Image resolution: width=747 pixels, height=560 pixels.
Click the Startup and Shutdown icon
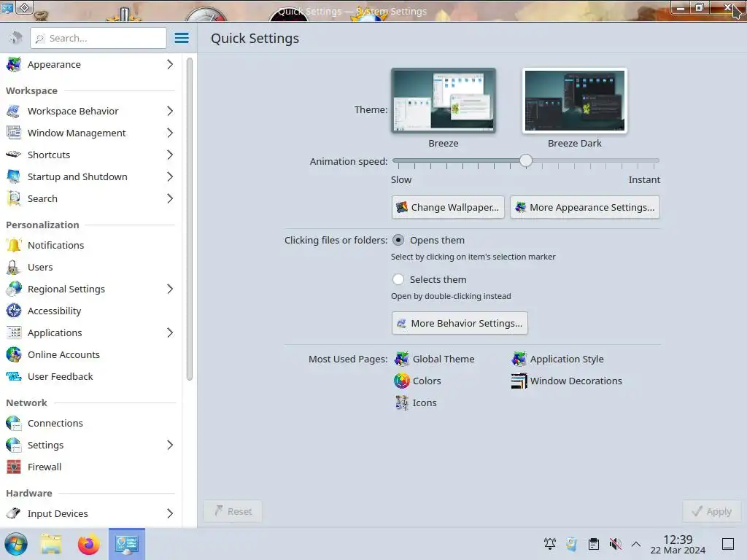(14, 176)
